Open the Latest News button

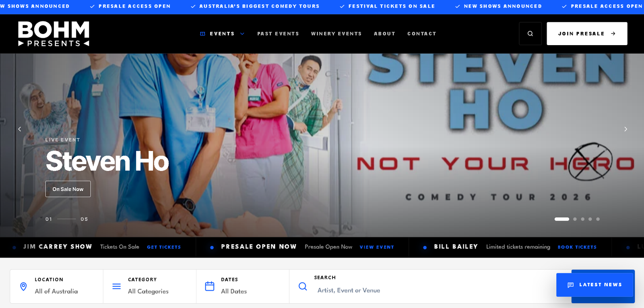tap(595, 285)
